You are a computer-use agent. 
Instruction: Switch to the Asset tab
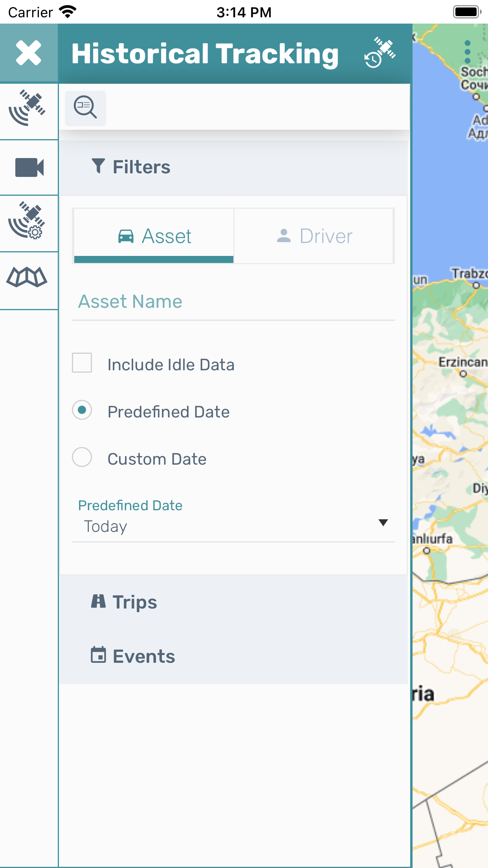coord(154,236)
